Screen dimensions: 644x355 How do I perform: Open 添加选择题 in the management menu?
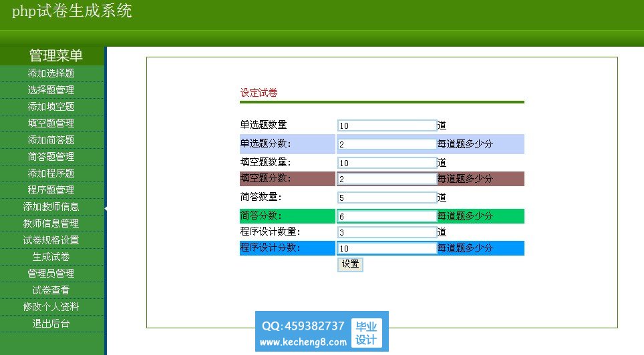tap(51, 73)
